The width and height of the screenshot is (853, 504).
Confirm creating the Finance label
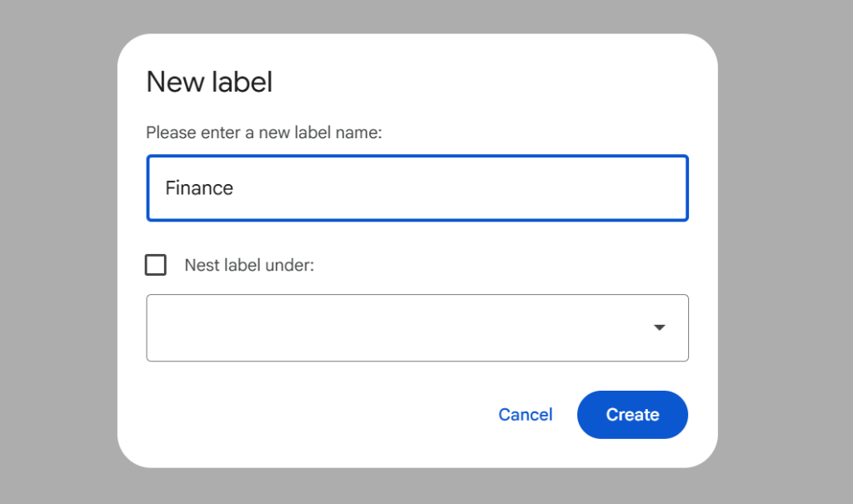pos(632,414)
